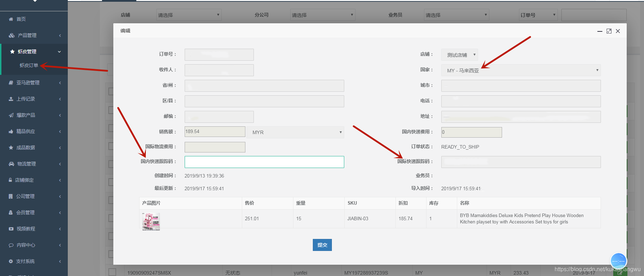Click the 精品供应 thumbs-up icon
This screenshot has width=644, height=276.
11,131
